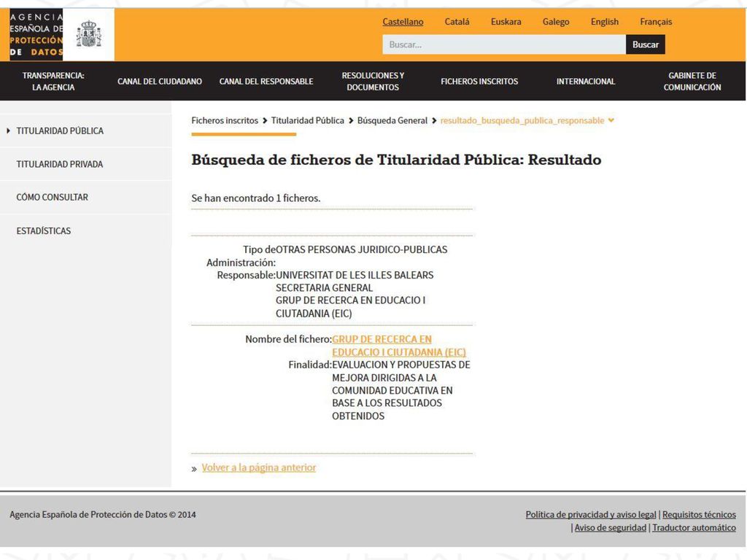Go to Titularidad Pública breadcrumb
This screenshot has width=747, height=560.
click(x=308, y=120)
